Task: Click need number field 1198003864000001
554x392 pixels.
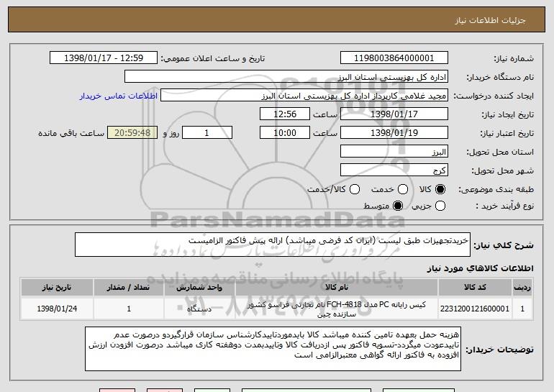Action: click(394, 58)
